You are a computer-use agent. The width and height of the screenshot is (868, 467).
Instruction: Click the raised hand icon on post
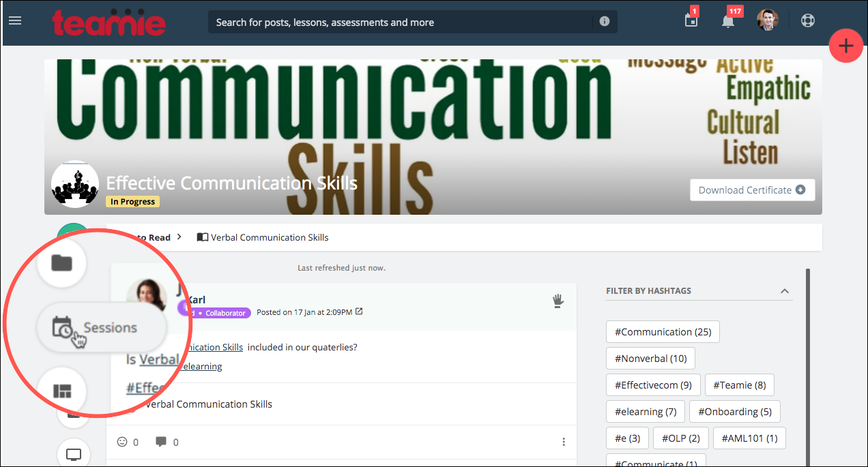coord(558,300)
